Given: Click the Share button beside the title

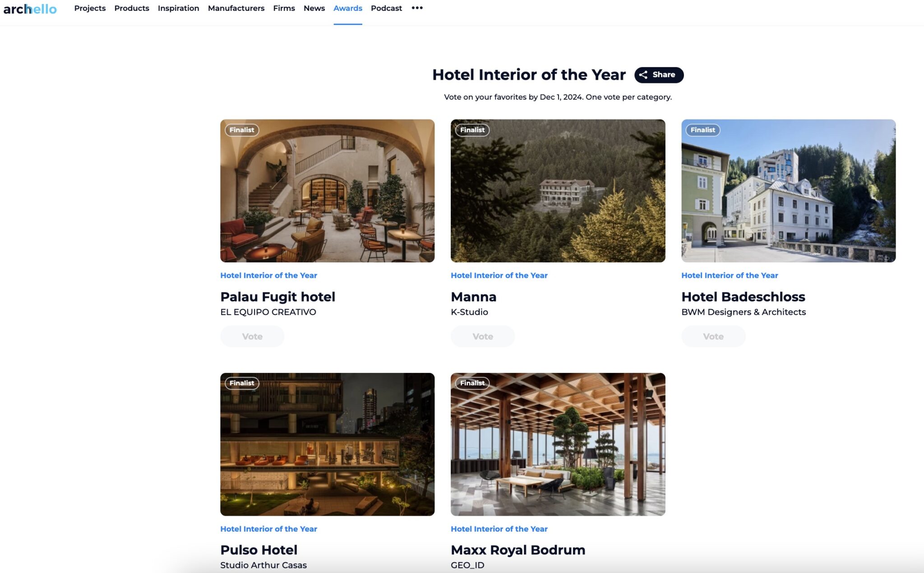Looking at the screenshot, I should 659,75.
